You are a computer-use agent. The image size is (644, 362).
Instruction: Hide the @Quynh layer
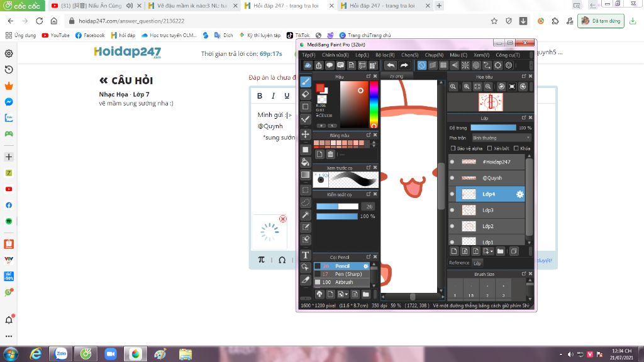pos(452,178)
